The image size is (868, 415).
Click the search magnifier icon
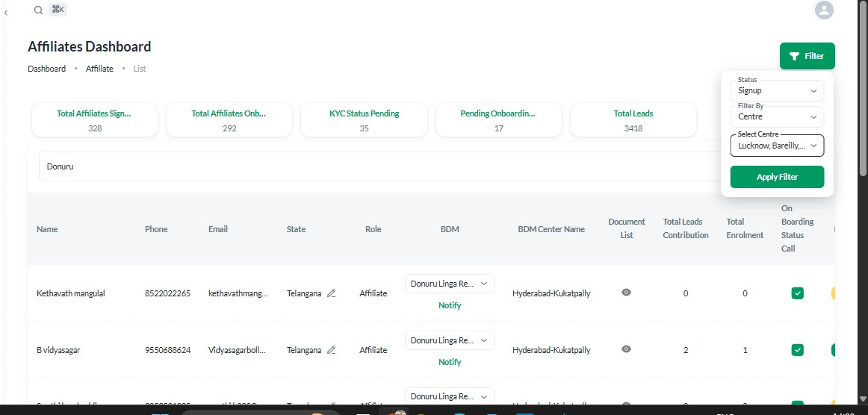(x=38, y=10)
